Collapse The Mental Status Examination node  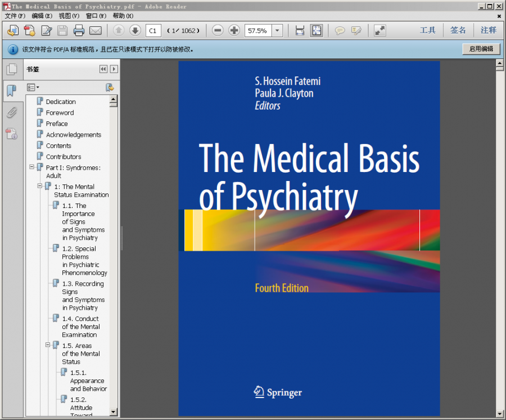pyautogui.click(x=40, y=186)
